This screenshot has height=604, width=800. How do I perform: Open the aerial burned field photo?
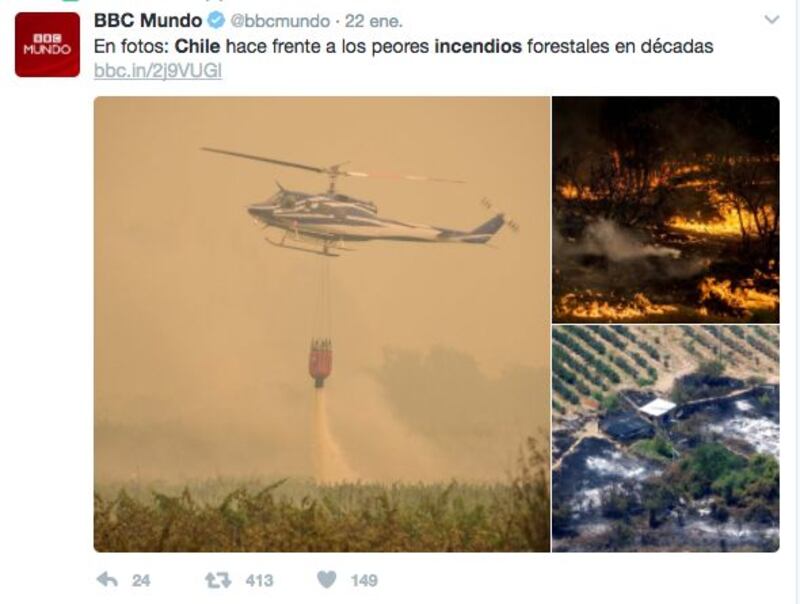click(666, 439)
